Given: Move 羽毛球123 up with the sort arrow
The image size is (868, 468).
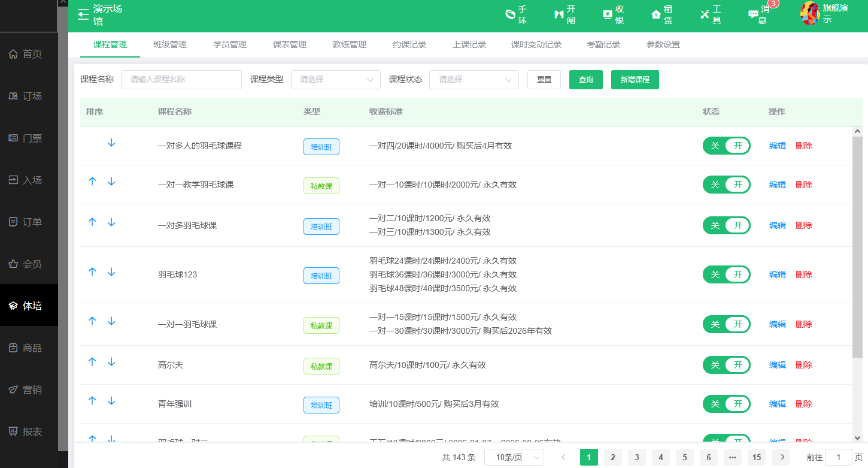Looking at the screenshot, I should [92, 271].
